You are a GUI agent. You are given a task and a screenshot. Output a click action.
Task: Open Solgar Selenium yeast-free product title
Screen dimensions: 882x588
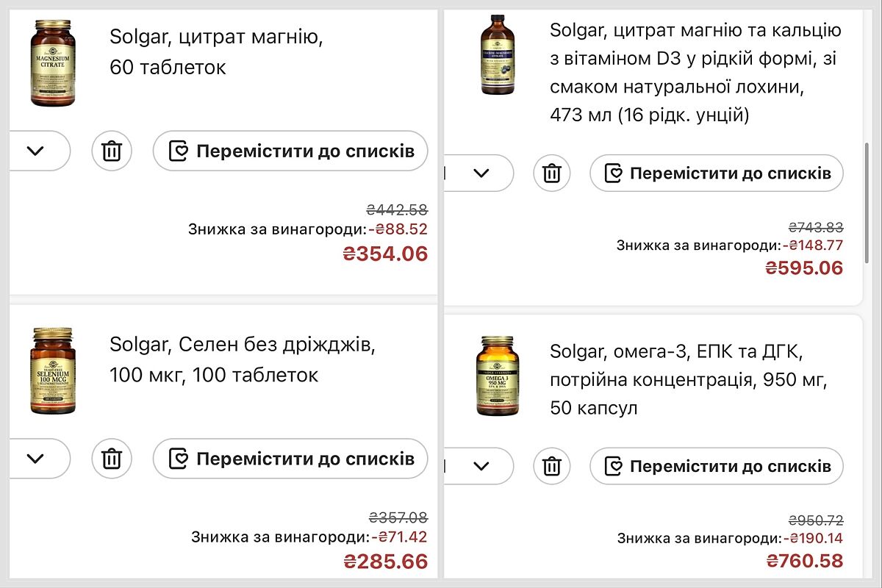pos(243,359)
